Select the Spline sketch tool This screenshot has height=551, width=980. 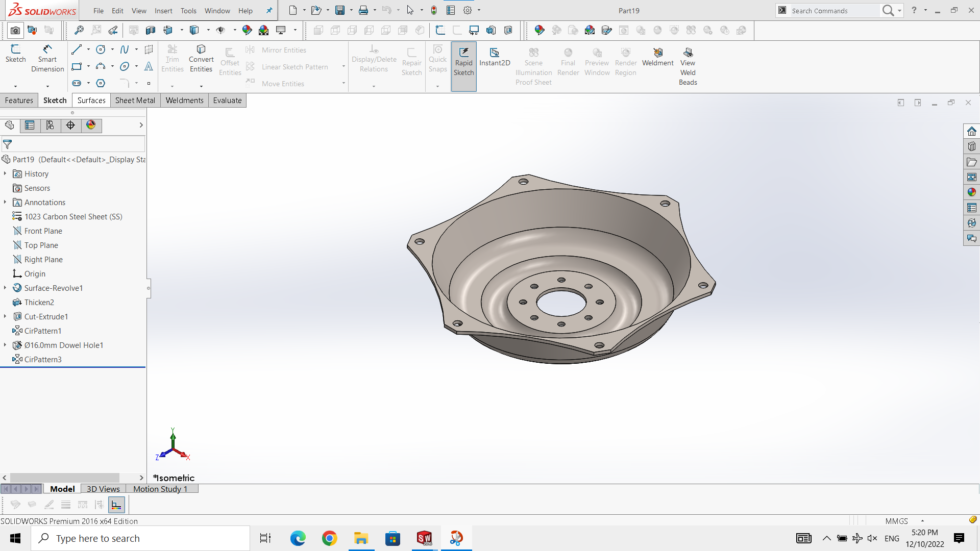(124, 49)
